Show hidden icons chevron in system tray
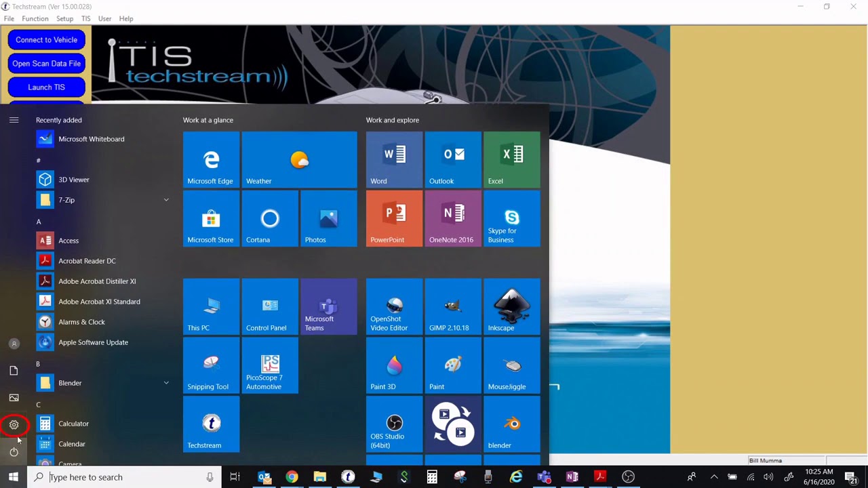This screenshot has height=488, width=868. click(713, 477)
